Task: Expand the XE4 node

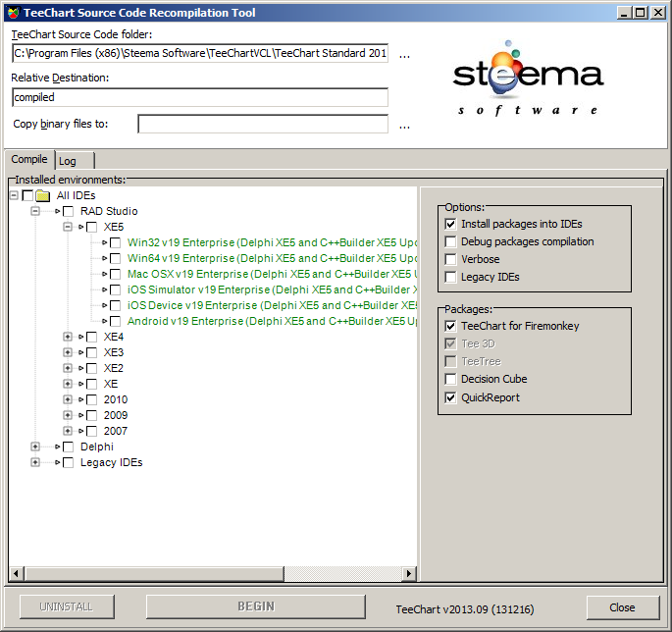Action: 68,337
